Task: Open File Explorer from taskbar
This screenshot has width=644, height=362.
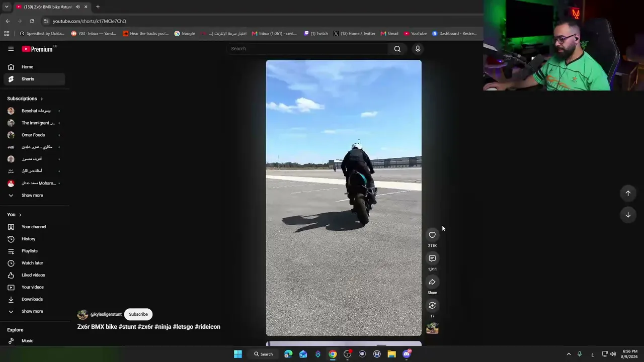Action: (x=391, y=354)
